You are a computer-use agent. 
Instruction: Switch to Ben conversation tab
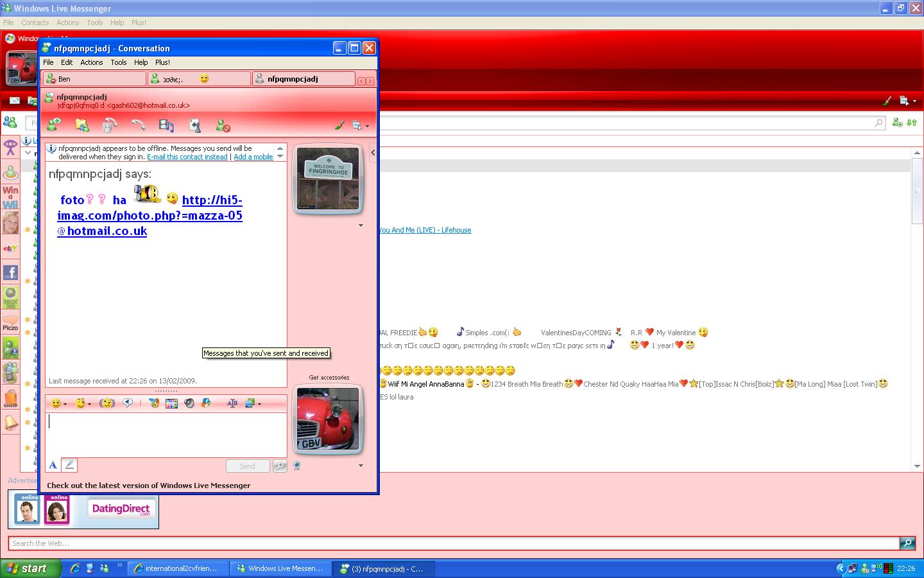[95, 78]
